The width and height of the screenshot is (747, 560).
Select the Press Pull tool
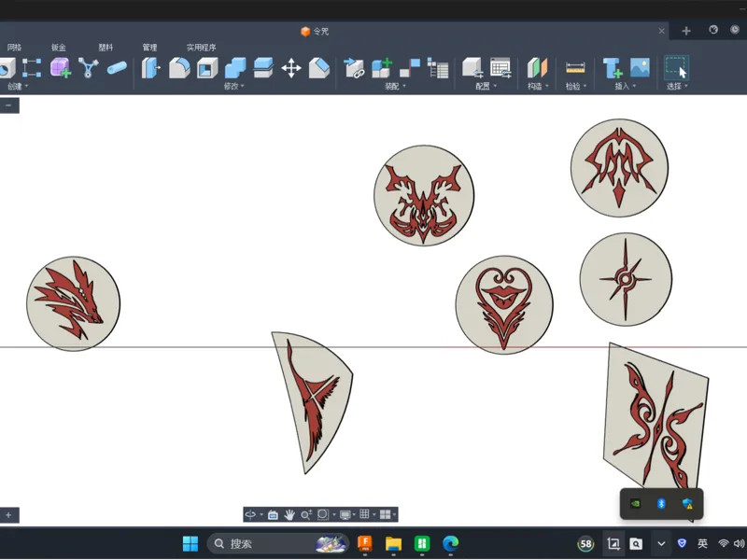pos(151,67)
